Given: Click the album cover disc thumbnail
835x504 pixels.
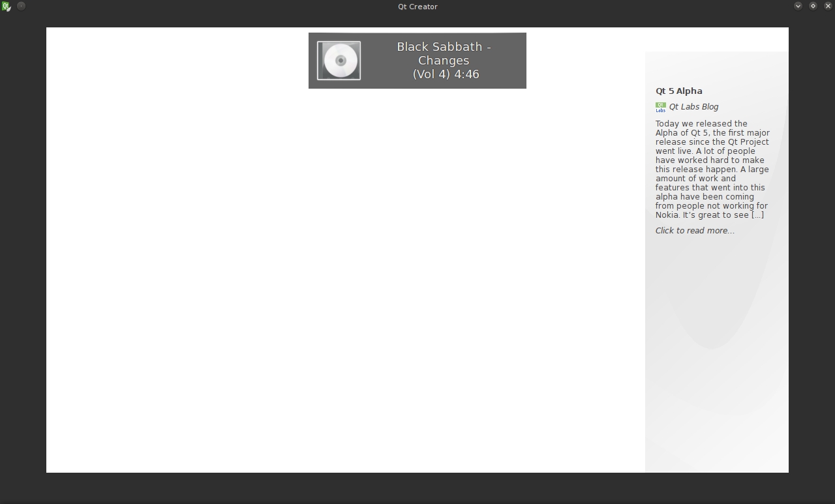Looking at the screenshot, I should [339, 61].
